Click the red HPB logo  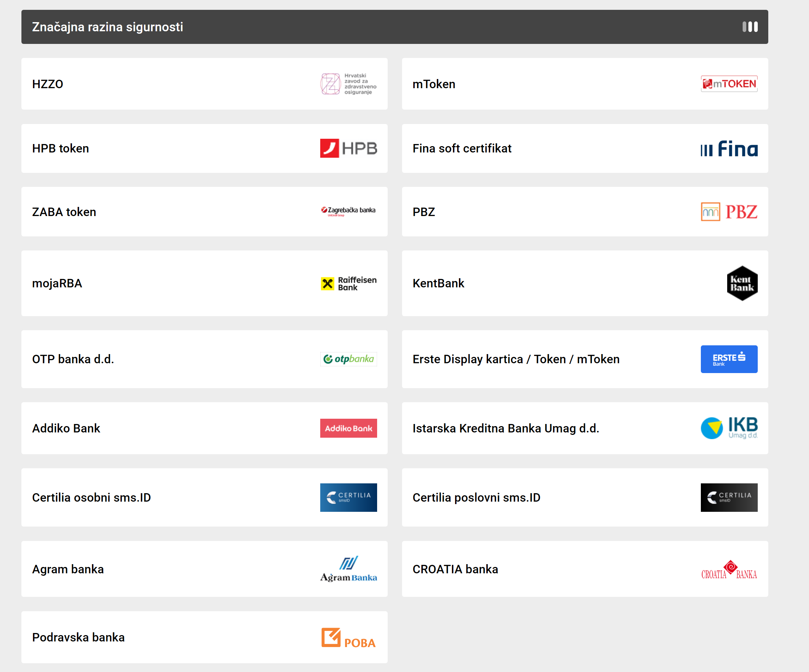(x=348, y=148)
